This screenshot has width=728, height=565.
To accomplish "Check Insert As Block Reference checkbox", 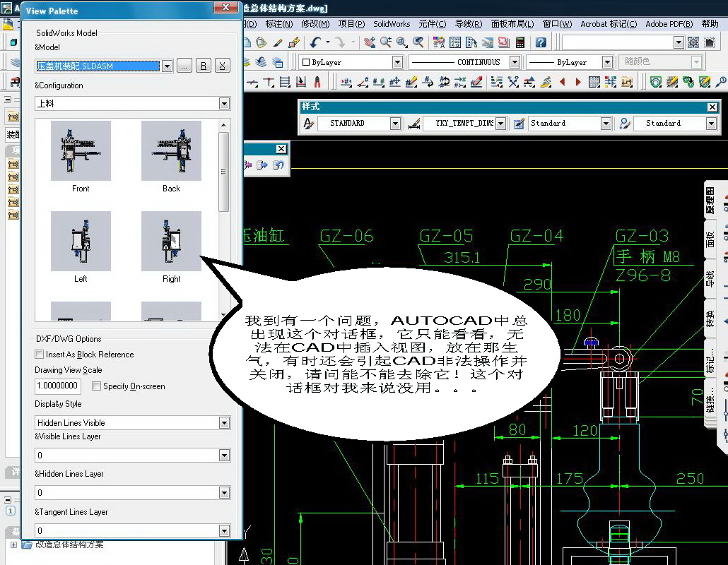I will point(40,355).
